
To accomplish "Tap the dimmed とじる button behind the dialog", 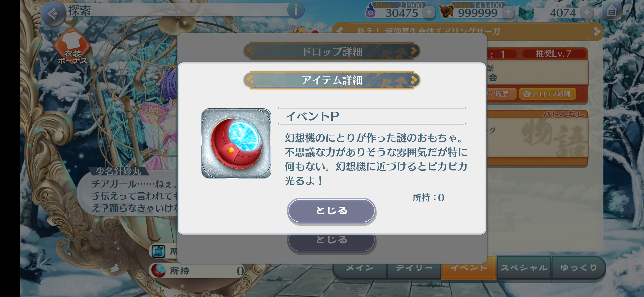I will point(331,241).
